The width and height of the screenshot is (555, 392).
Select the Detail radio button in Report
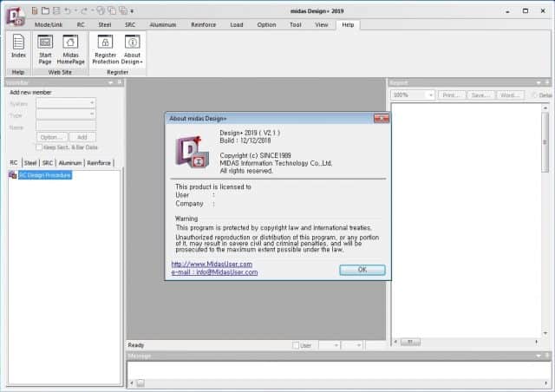pyautogui.click(x=533, y=95)
